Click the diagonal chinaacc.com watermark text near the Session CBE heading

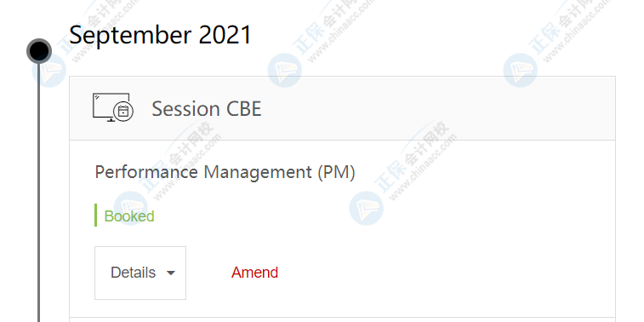coord(187,164)
